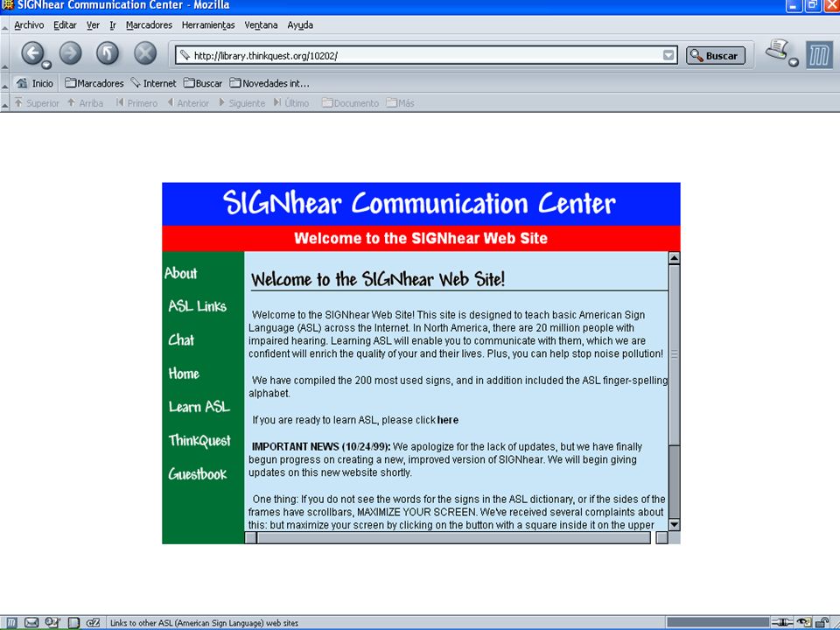Click the Back navigation button
Screen dimensions: 840x630
pyautogui.click(x=32, y=53)
